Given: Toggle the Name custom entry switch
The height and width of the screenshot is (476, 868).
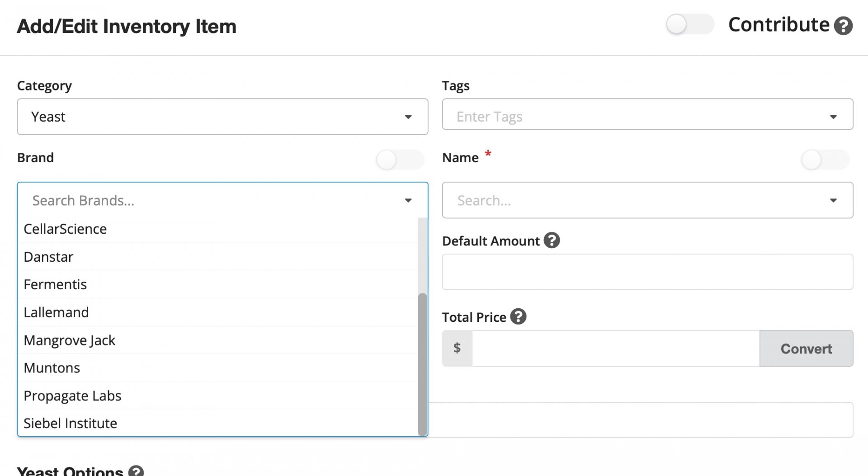Looking at the screenshot, I should pyautogui.click(x=825, y=160).
